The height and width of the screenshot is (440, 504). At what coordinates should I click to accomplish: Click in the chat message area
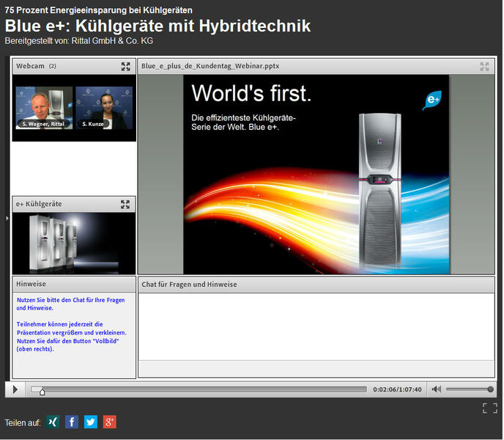point(316,326)
